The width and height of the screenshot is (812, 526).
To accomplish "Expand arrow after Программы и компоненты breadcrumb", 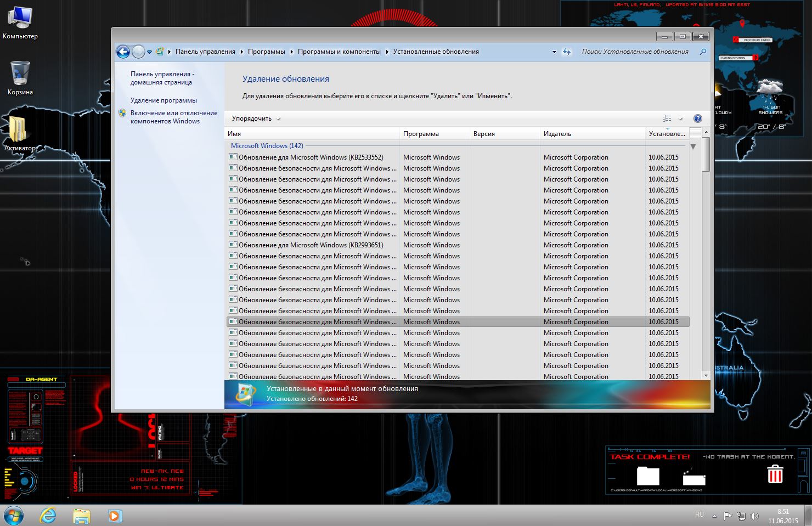I will [x=387, y=52].
